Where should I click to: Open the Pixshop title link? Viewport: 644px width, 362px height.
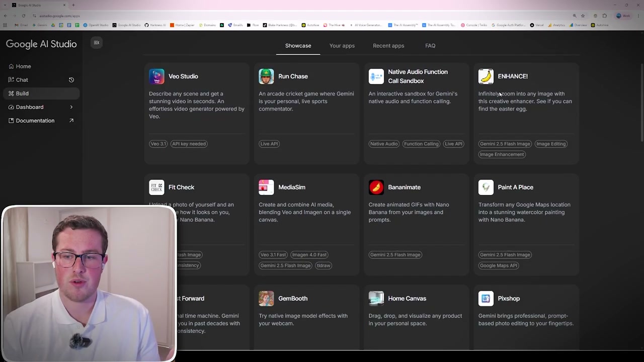point(509,298)
